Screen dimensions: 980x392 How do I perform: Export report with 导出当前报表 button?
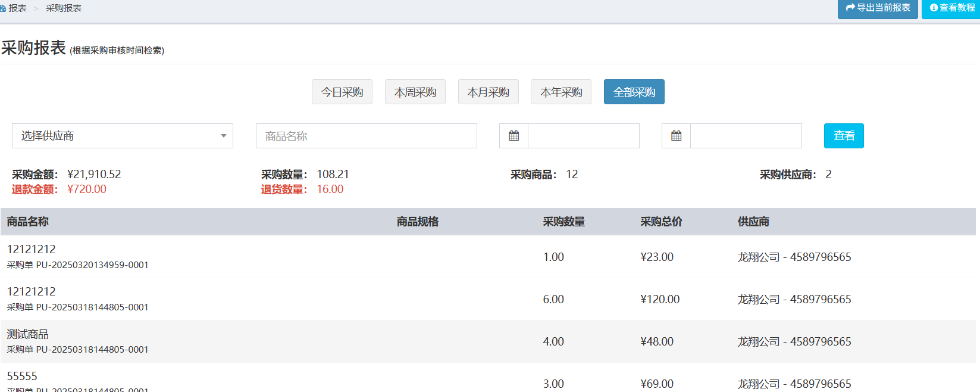878,8
